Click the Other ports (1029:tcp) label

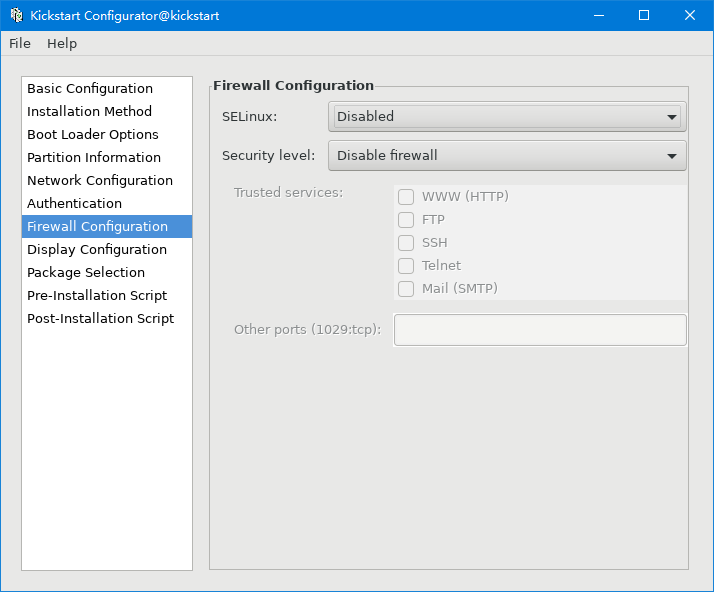(x=307, y=330)
